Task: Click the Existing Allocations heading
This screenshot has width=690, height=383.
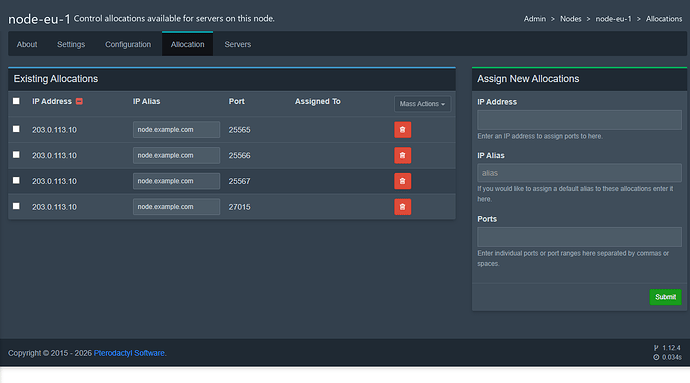Action: 56,79
